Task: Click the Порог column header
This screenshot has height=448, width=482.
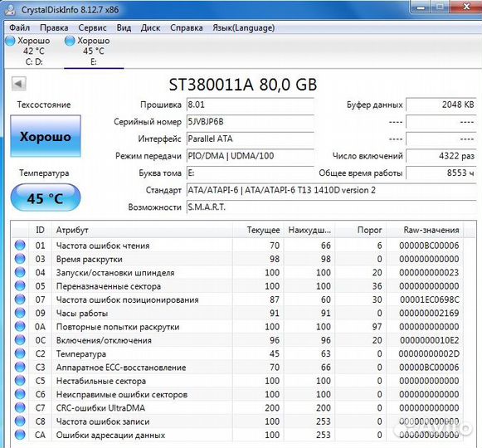Action: (x=360, y=230)
